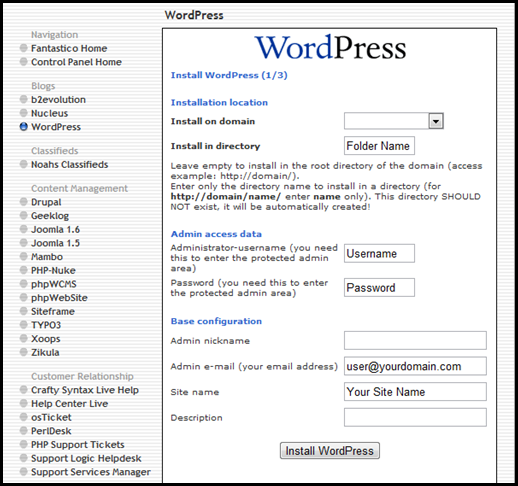The image size is (518, 486).
Task: Open the Mambo installer link
Action: [47, 257]
